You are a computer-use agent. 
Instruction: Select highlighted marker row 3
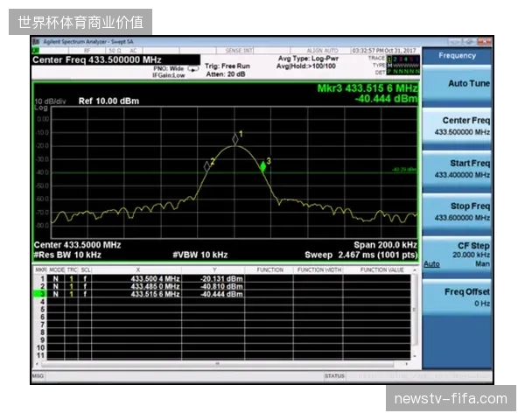tap(221, 294)
